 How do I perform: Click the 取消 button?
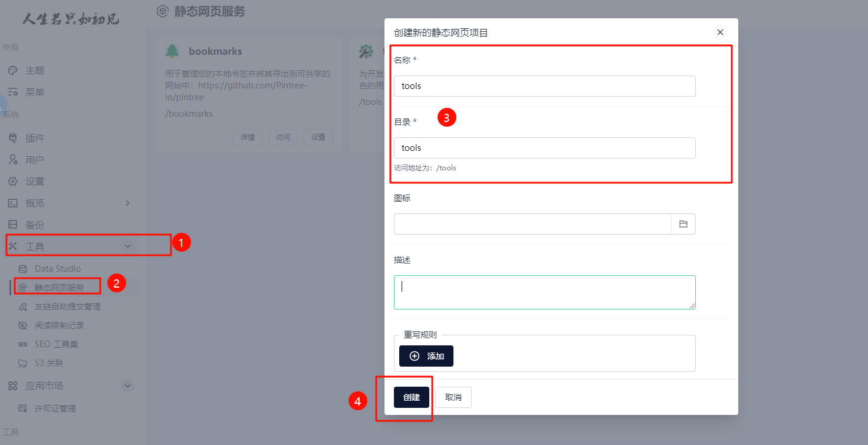pos(453,397)
